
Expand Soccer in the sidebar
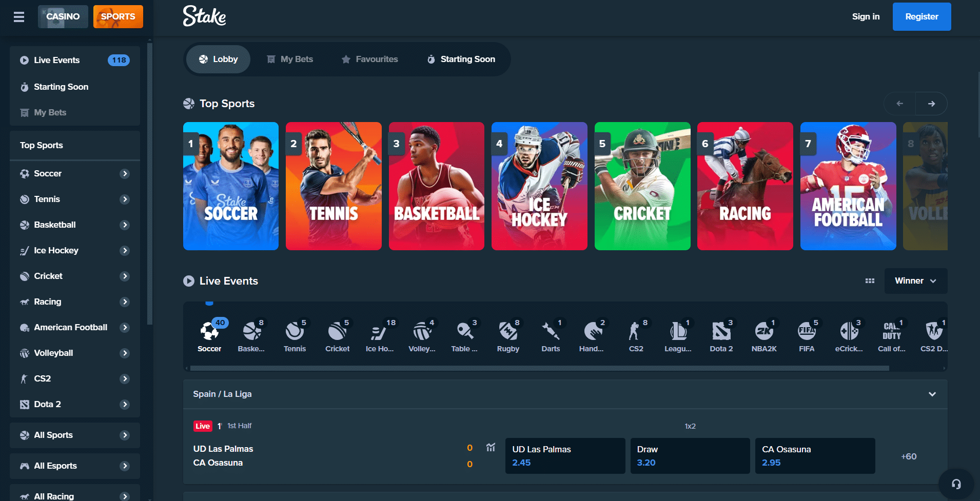[x=125, y=174]
